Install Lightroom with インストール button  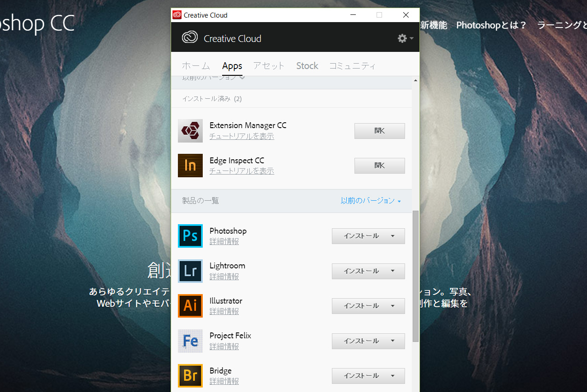[360, 271]
